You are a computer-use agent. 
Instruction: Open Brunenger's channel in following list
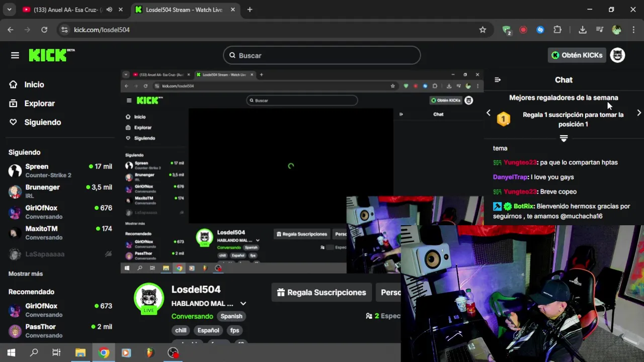point(60,191)
